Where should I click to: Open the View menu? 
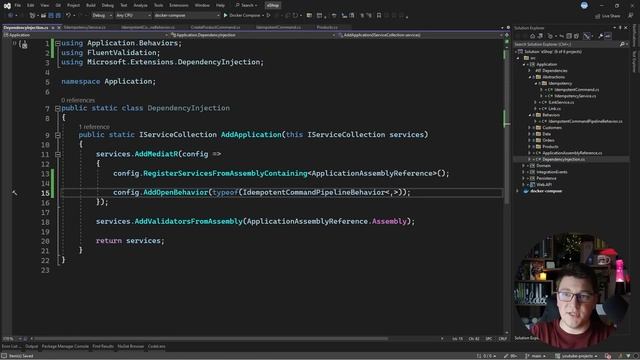44,5
